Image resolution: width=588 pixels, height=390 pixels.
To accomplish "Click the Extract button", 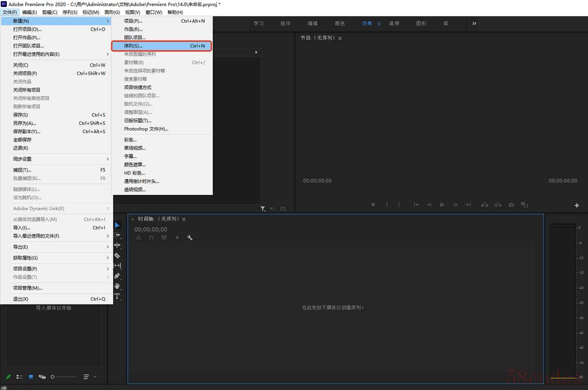I will click(x=498, y=205).
